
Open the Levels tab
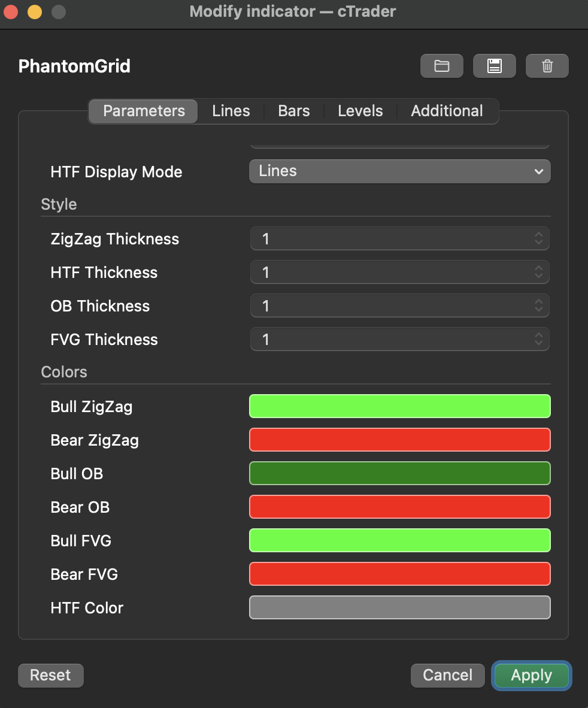click(360, 111)
